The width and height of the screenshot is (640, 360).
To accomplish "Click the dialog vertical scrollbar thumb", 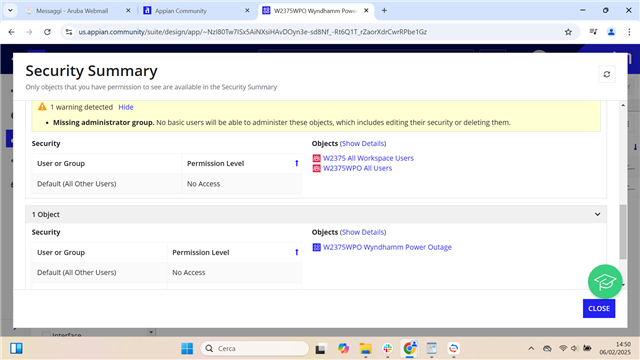I will tap(622, 231).
